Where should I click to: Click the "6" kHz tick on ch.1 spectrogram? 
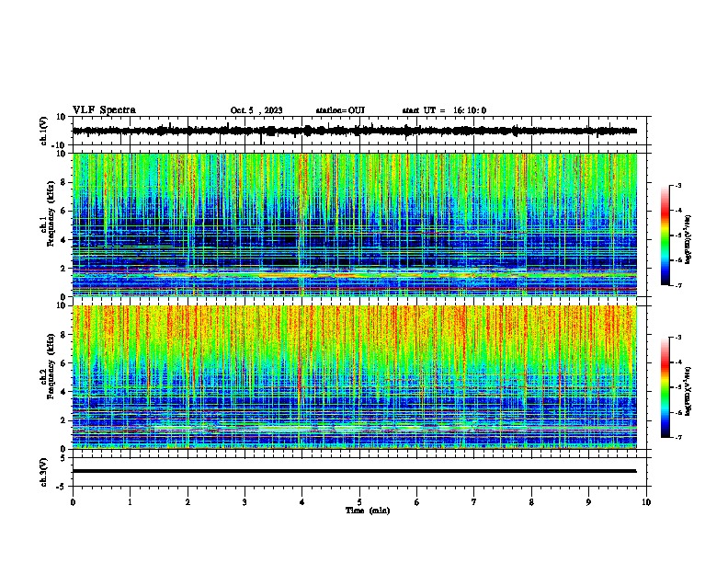click(x=63, y=211)
